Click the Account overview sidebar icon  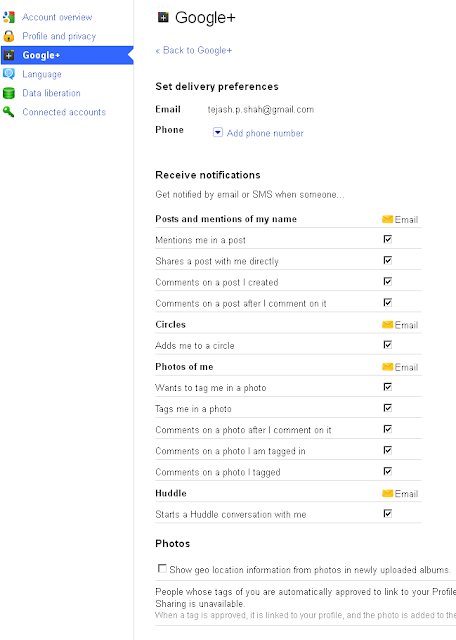[9, 17]
